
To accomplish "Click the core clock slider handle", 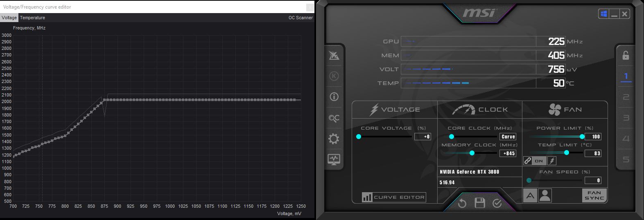I will (452, 137).
